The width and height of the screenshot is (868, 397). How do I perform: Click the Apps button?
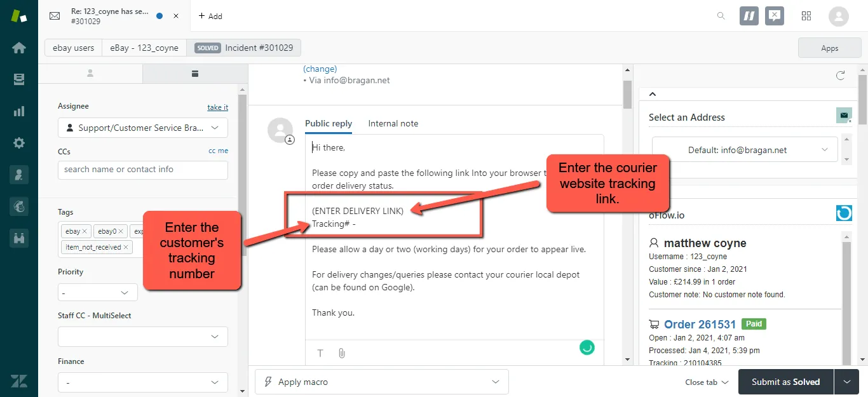pos(829,48)
